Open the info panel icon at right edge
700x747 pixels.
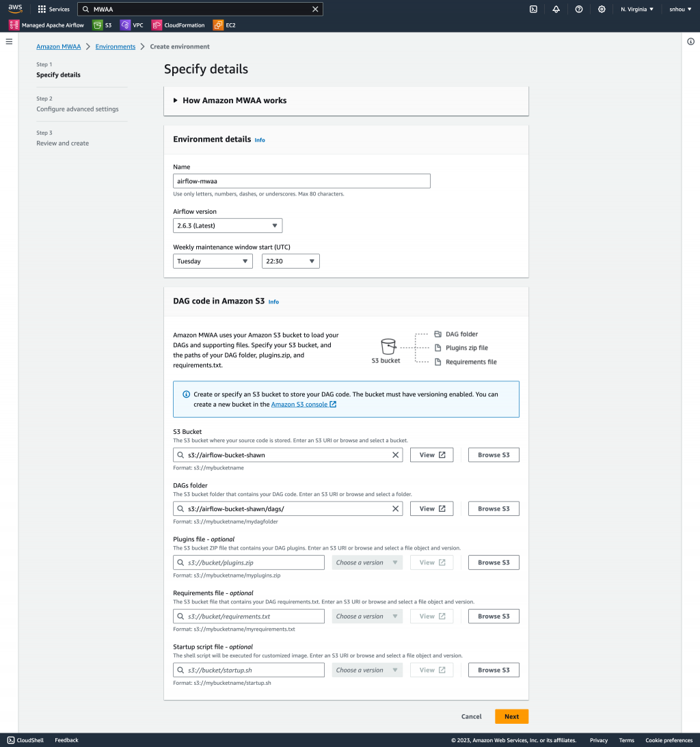[x=690, y=42]
